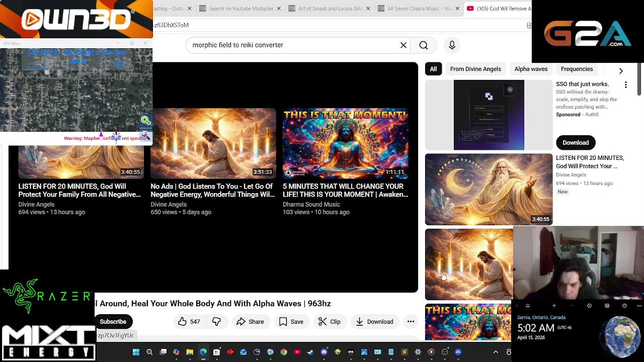644x362 pixels.
Task: Add a location with plus in clock widget
Action: pos(554,306)
